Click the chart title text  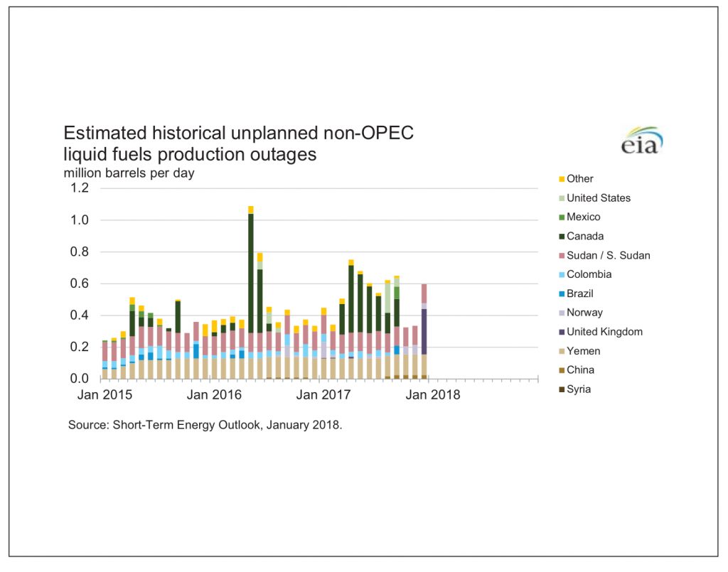pyautogui.click(x=238, y=144)
